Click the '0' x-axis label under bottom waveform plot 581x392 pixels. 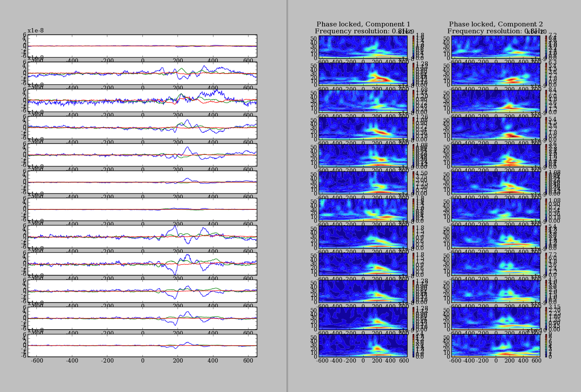(x=142, y=360)
